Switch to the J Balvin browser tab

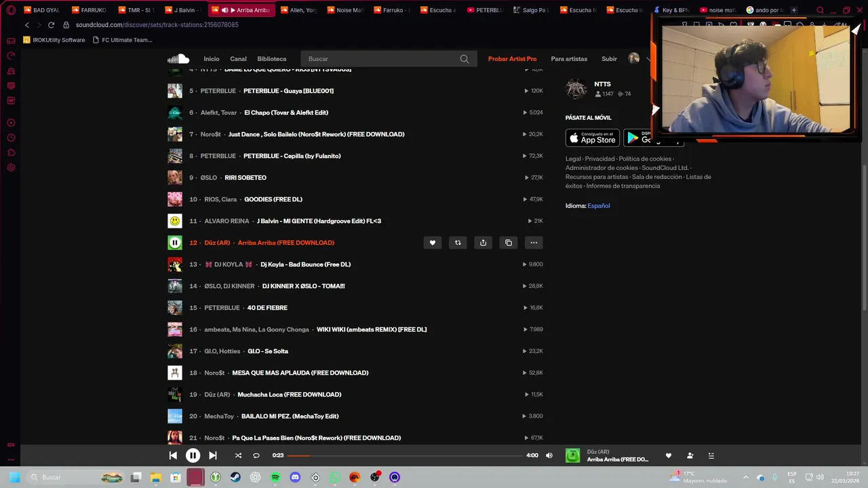point(183,10)
